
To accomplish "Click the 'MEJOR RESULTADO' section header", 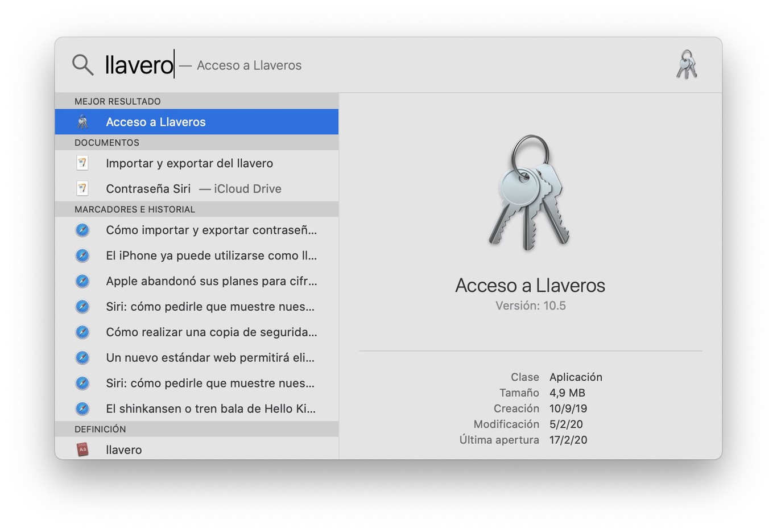I will pyautogui.click(x=118, y=101).
